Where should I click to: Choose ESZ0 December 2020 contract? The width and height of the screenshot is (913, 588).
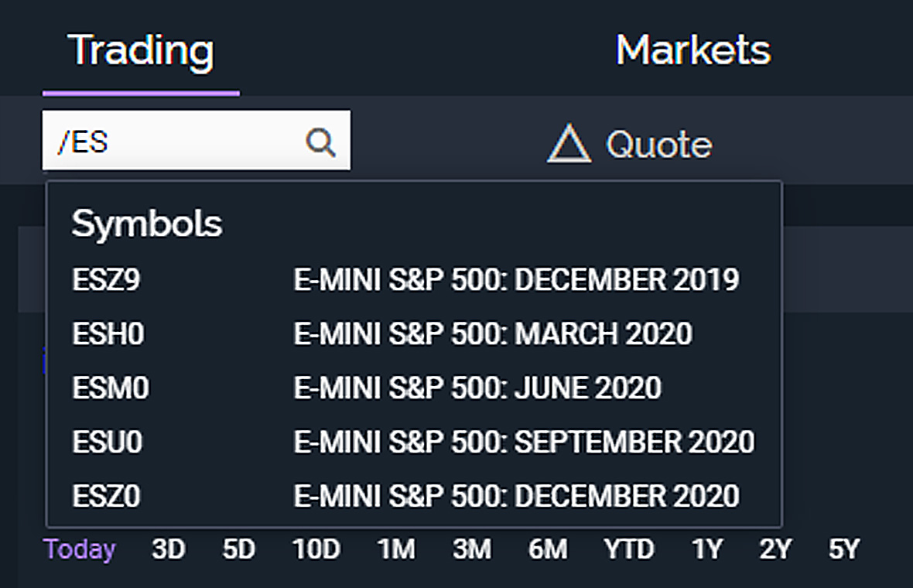[405, 497]
